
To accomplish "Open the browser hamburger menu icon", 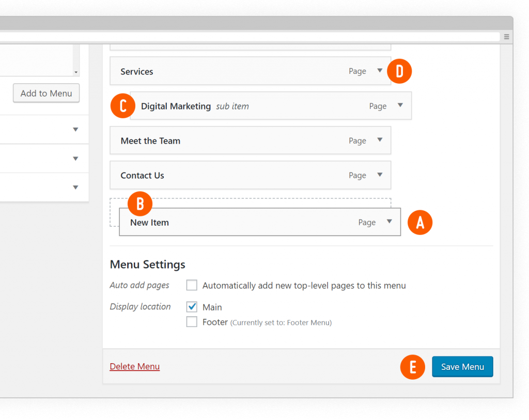I will coord(506,37).
